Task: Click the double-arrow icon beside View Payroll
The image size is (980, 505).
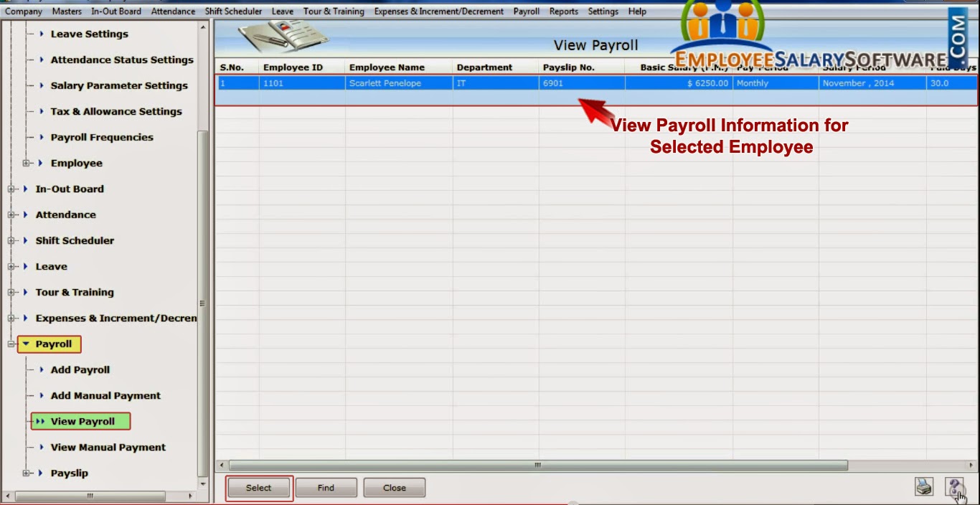Action: point(39,421)
